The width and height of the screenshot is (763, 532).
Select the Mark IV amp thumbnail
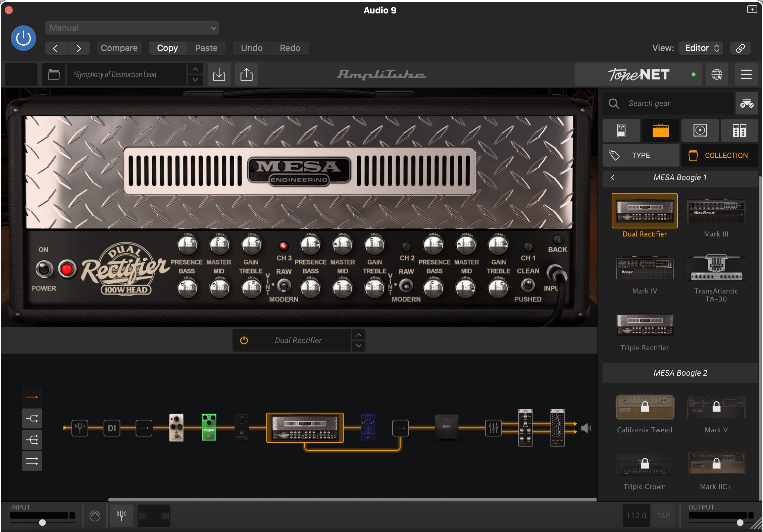645,268
